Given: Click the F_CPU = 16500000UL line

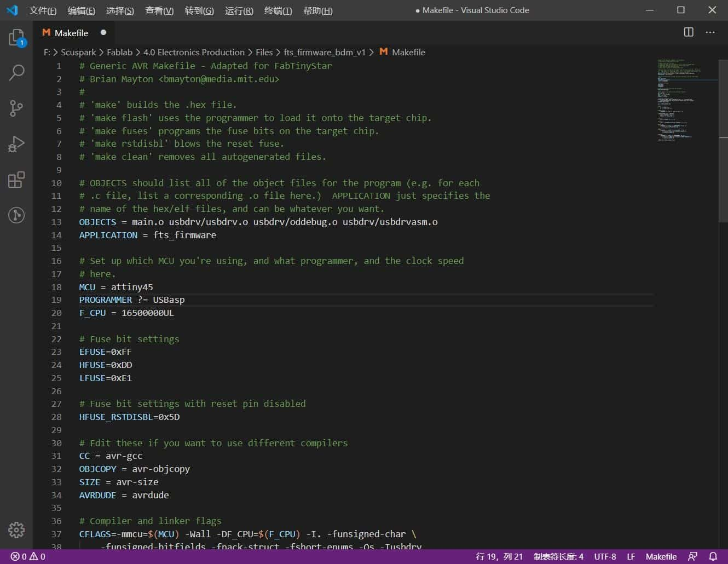Looking at the screenshot, I should 126,313.
